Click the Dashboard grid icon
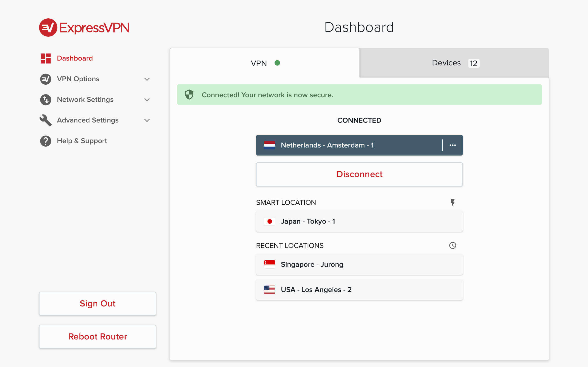This screenshot has width=588, height=367. (46, 58)
